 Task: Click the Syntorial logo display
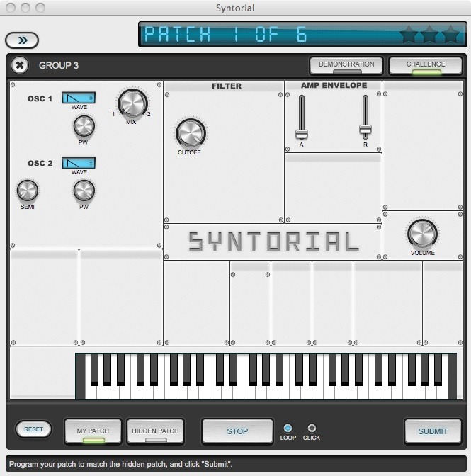pos(273,242)
